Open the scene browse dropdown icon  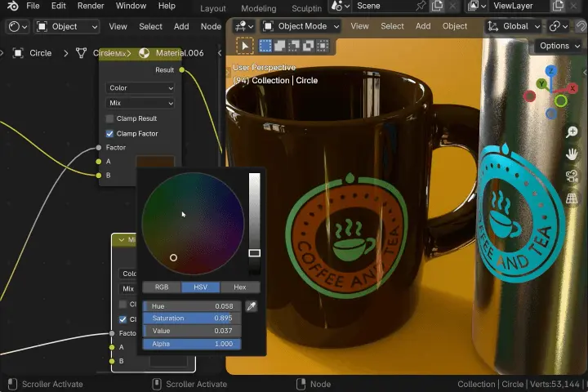[x=340, y=6]
